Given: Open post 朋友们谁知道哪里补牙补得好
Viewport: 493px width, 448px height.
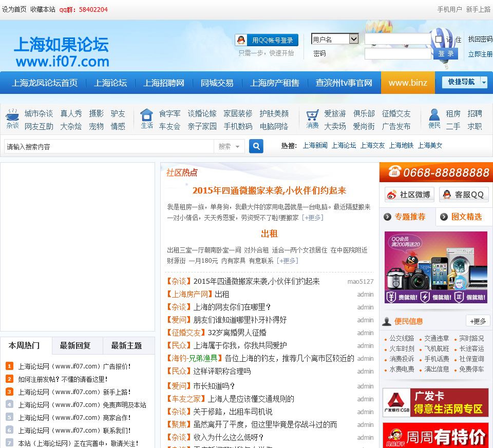Looking at the screenshot, I should coord(240,320).
